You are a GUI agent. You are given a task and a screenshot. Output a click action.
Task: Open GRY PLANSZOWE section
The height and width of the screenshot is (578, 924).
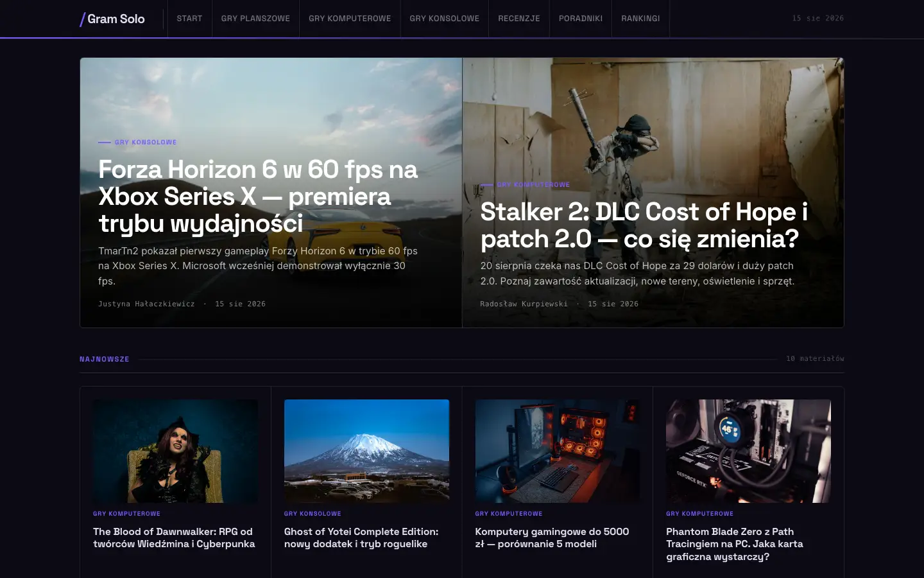(255, 19)
